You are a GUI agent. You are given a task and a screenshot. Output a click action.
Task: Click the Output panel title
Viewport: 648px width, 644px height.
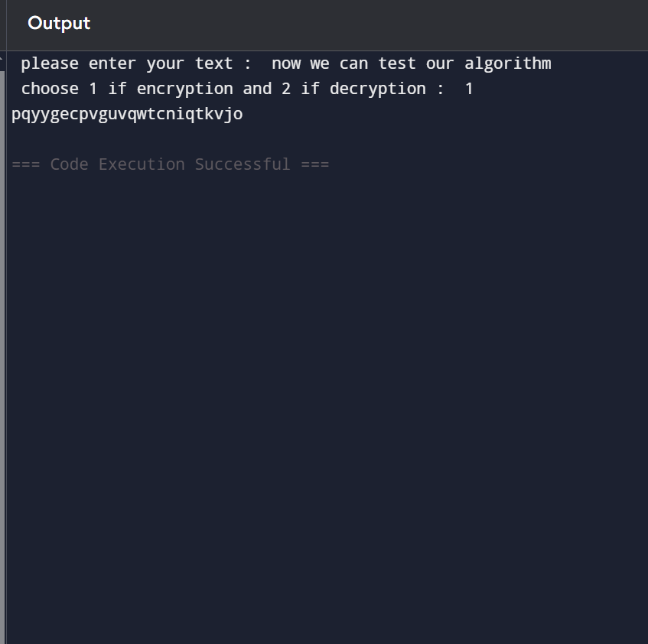(x=59, y=24)
